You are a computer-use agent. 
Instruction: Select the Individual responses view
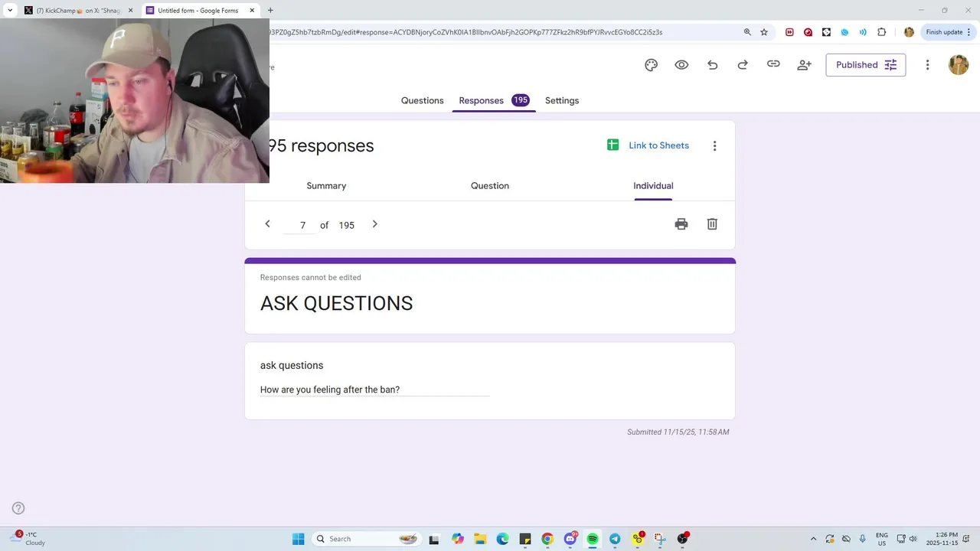point(653,186)
